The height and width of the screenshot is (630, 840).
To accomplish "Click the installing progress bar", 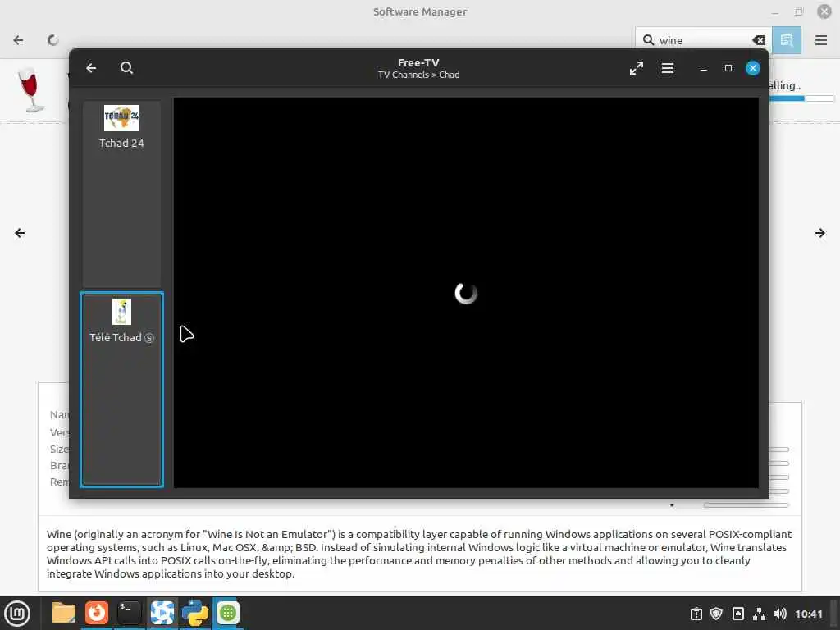I will (802, 98).
